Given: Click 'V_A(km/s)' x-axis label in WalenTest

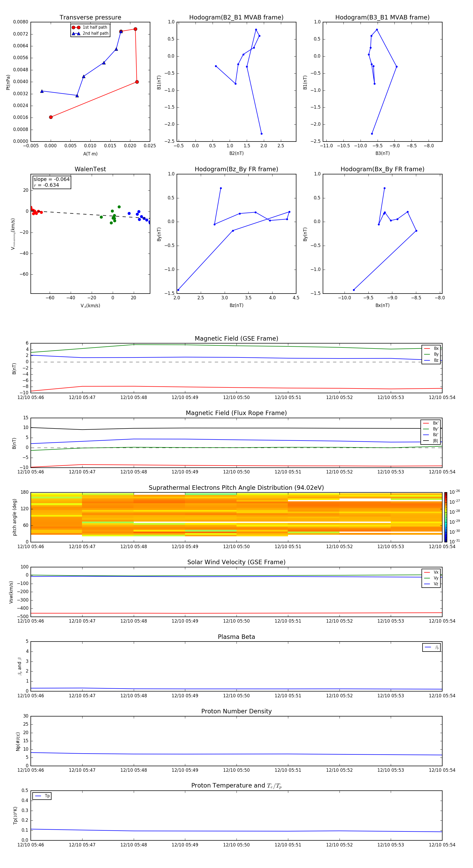Looking at the screenshot, I should click(x=90, y=306).
